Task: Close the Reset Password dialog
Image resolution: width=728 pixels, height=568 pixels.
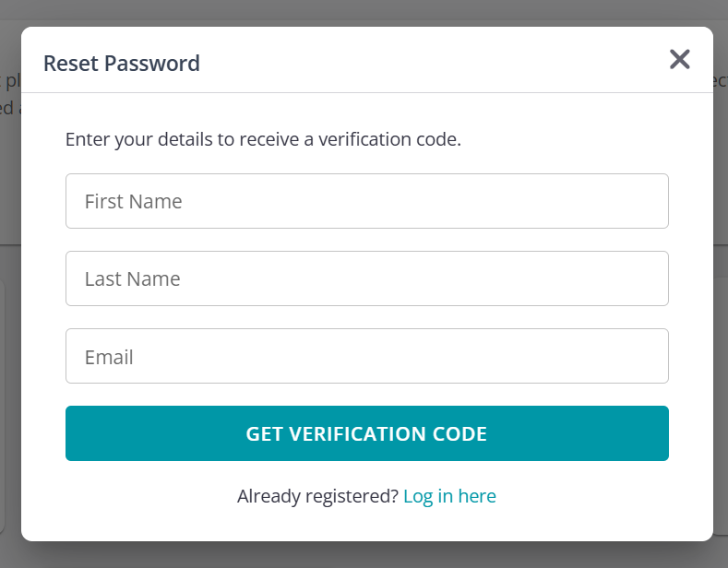Action: 679,60
